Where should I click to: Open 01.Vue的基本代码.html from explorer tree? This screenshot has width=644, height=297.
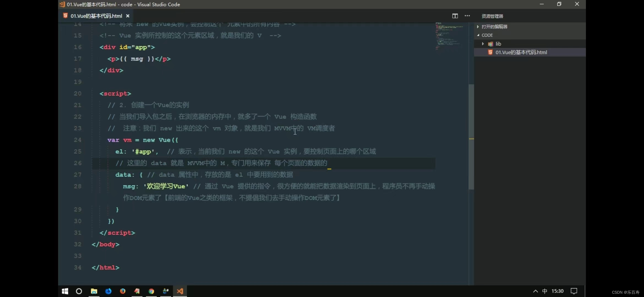[521, 52]
